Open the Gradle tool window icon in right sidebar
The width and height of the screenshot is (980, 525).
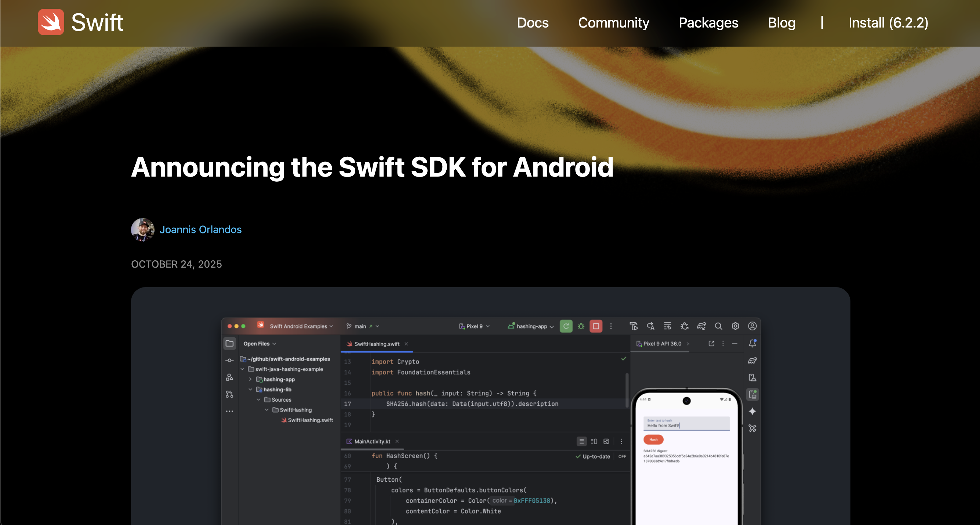[x=752, y=360]
